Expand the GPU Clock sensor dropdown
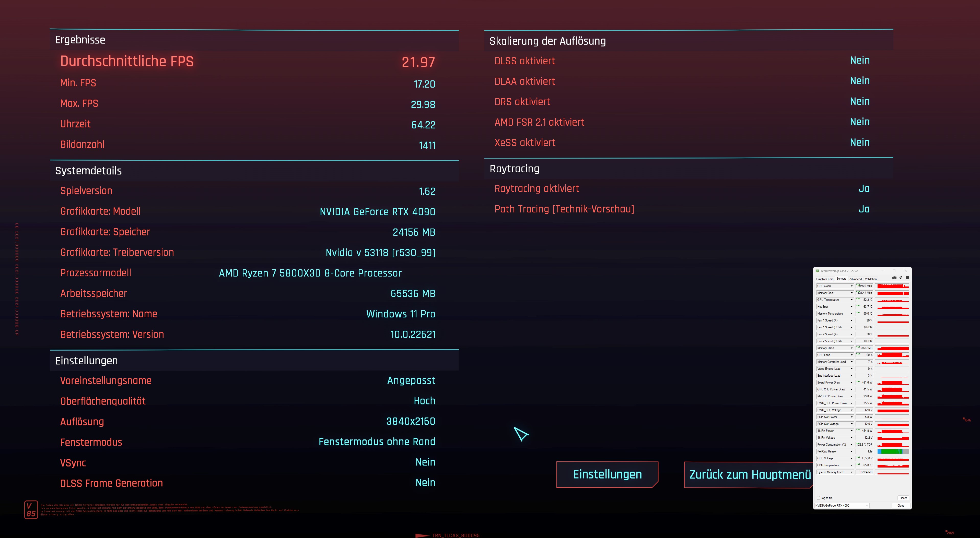The height and width of the screenshot is (538, 980). pyautogui.click(x=851, y=286)
